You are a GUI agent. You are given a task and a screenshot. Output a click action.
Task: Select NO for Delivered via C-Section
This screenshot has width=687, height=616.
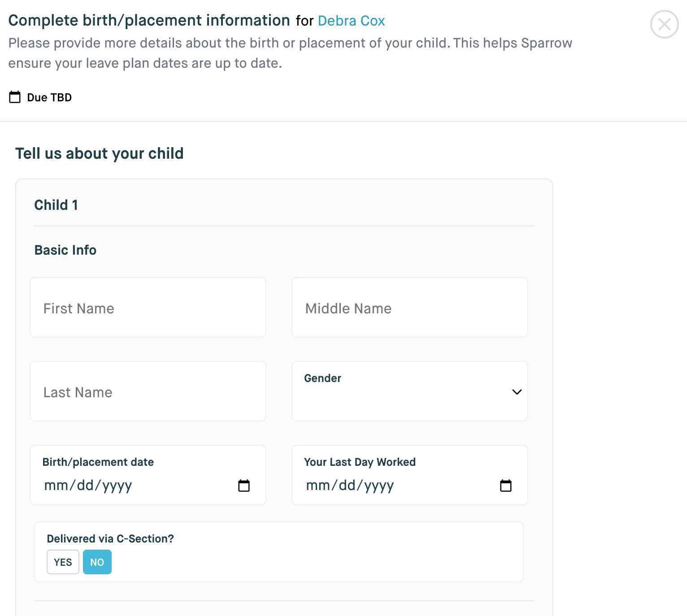click(97, 562)
